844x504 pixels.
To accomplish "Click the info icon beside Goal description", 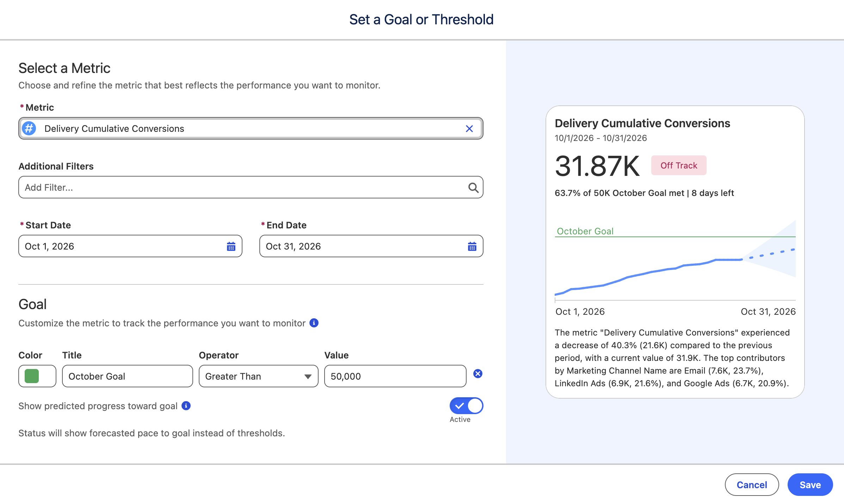I will coord(314,323).
